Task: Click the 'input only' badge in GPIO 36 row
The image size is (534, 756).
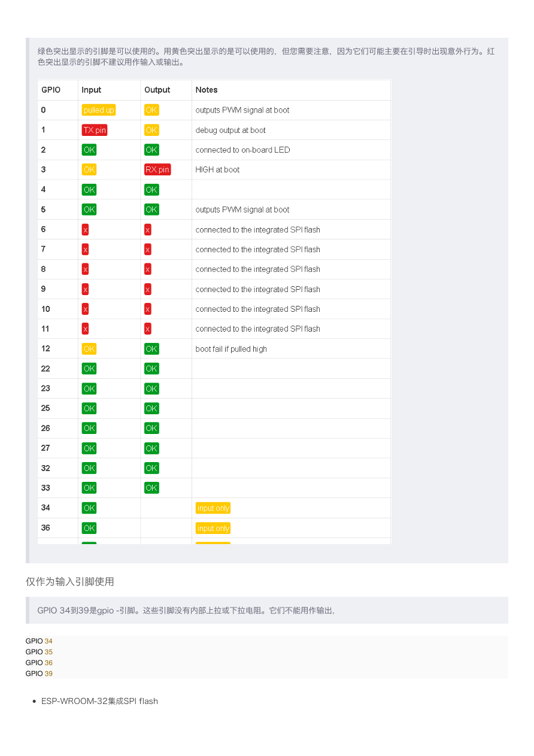Action: pyautogui.click(x=213, y=528)
